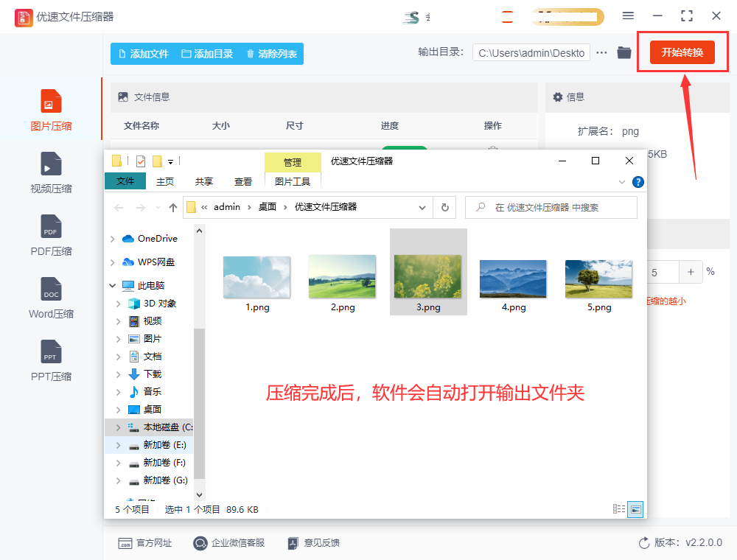Select the 3.png image thumbnail

click(x=427, y=276)
